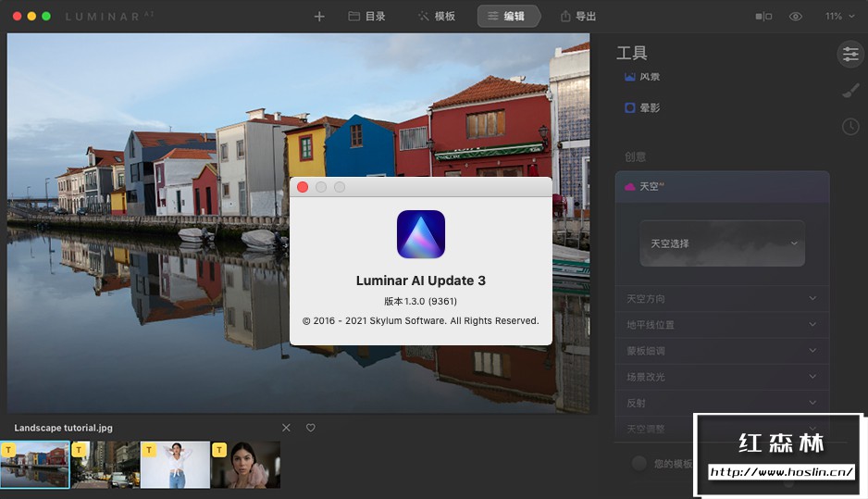868x499 pixels.
Task: Expand the 天空方向 sky orientation section
Action: [722, 298]
